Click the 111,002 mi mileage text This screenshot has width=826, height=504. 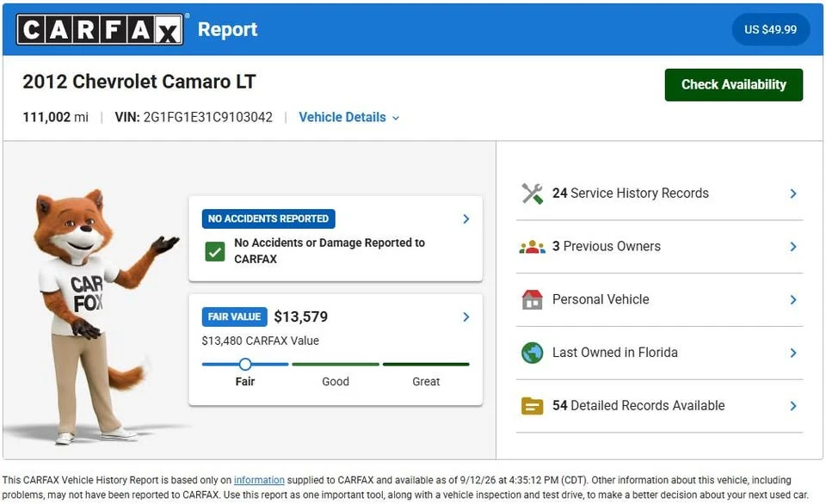click(x=55, y=117)
